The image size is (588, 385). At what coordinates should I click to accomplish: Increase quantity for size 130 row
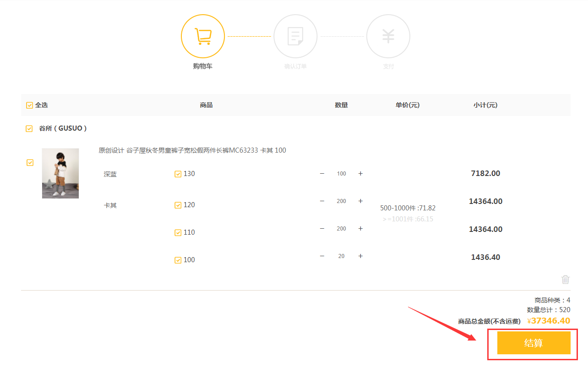click(360, 174)
